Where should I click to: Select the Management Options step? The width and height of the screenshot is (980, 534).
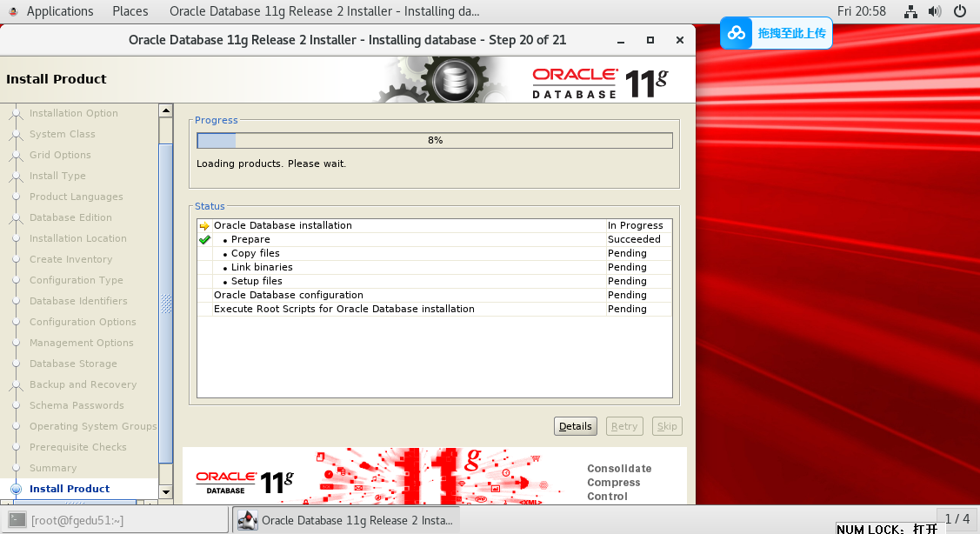81,343
